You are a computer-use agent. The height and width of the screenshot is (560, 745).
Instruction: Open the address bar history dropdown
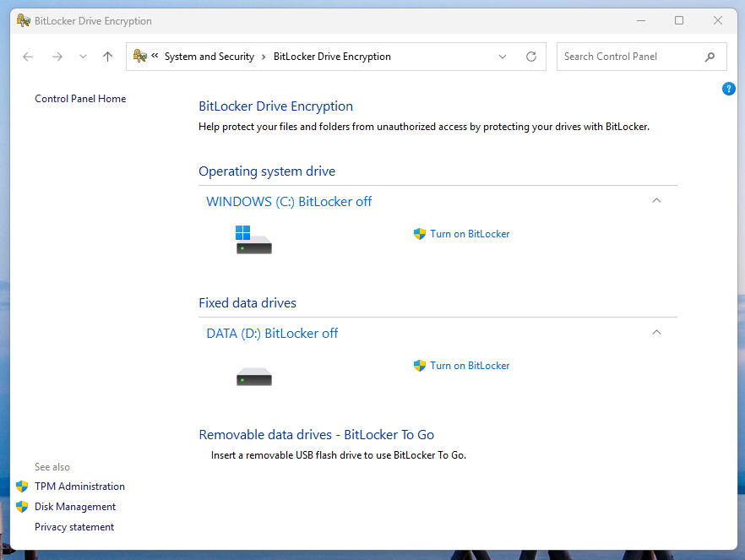[x=503, y=57]
